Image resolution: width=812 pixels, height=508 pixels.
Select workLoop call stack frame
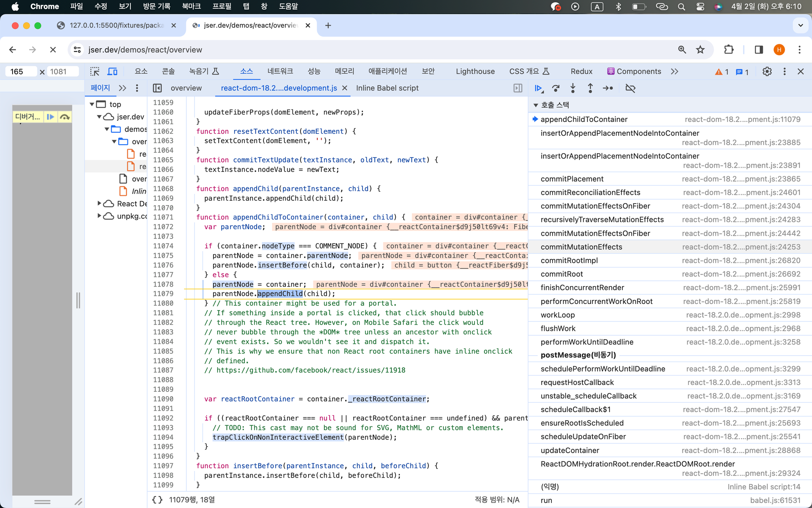click(670, 315)
